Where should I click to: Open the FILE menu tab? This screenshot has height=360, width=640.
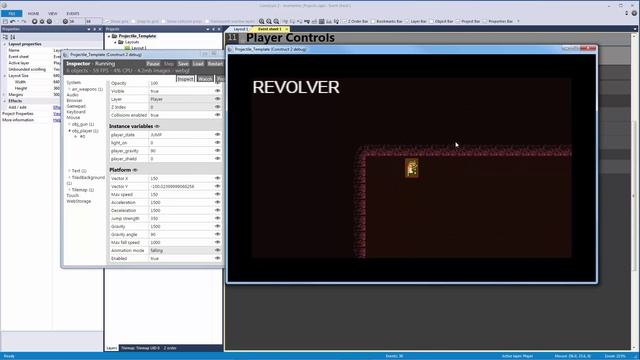[11, 13]
